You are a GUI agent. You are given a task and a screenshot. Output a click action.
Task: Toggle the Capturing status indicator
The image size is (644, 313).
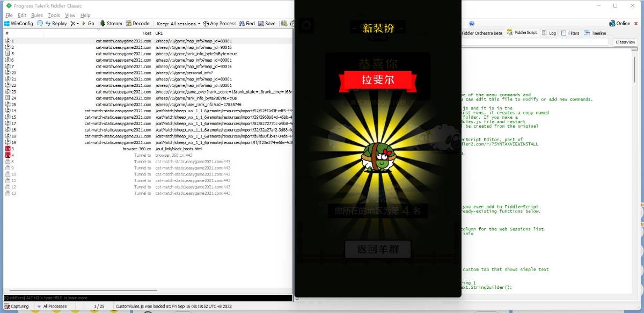(17, 307)
